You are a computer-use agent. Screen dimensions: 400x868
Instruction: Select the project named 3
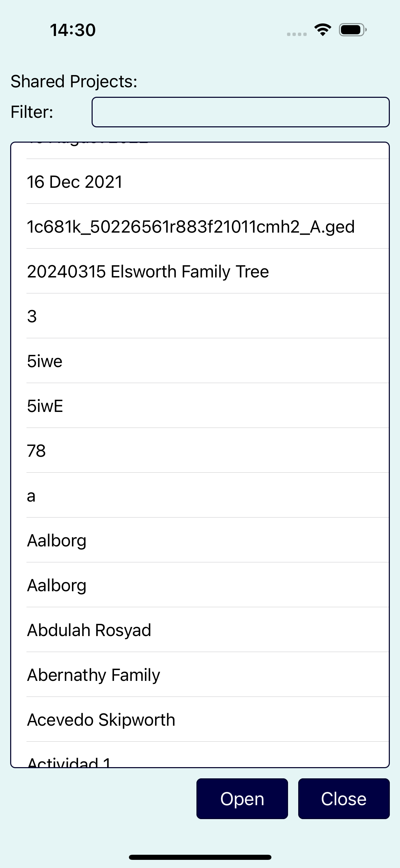[x=208, y=316]
